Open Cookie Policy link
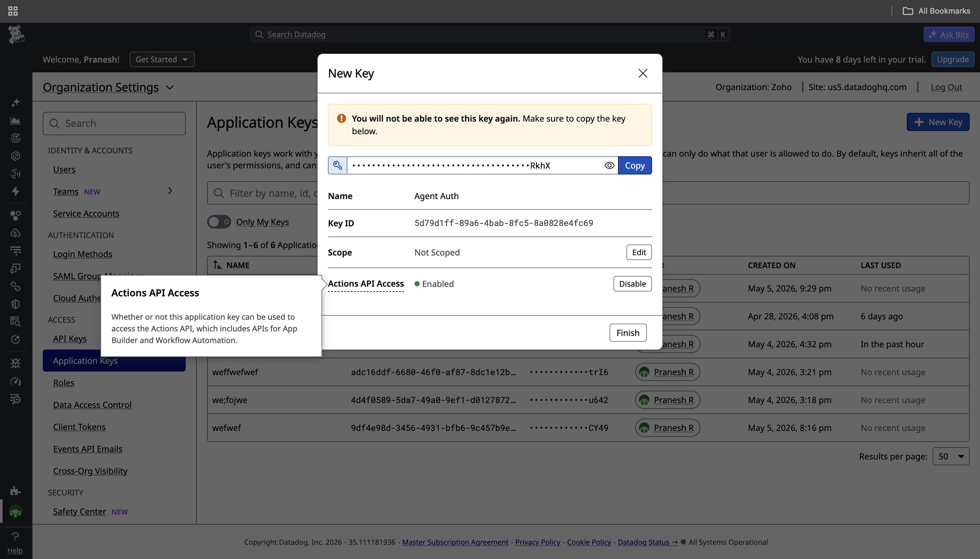 [589, 542]
